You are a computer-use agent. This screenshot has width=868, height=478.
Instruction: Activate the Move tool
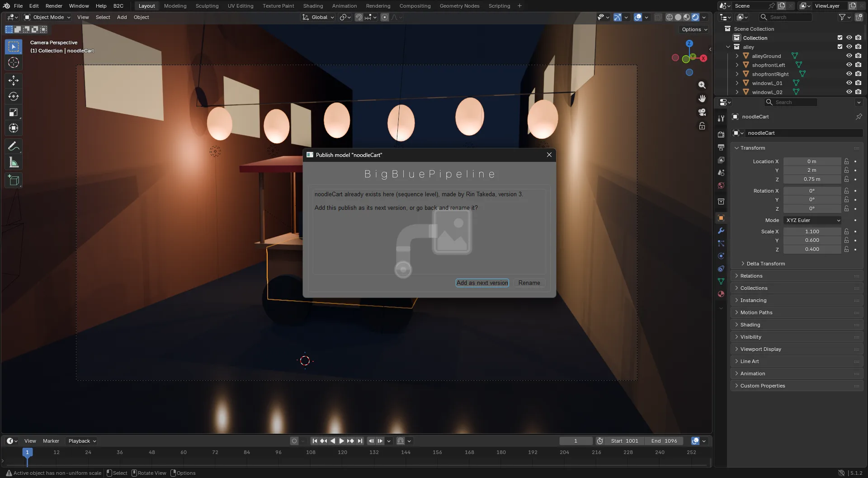coord(14,80)
